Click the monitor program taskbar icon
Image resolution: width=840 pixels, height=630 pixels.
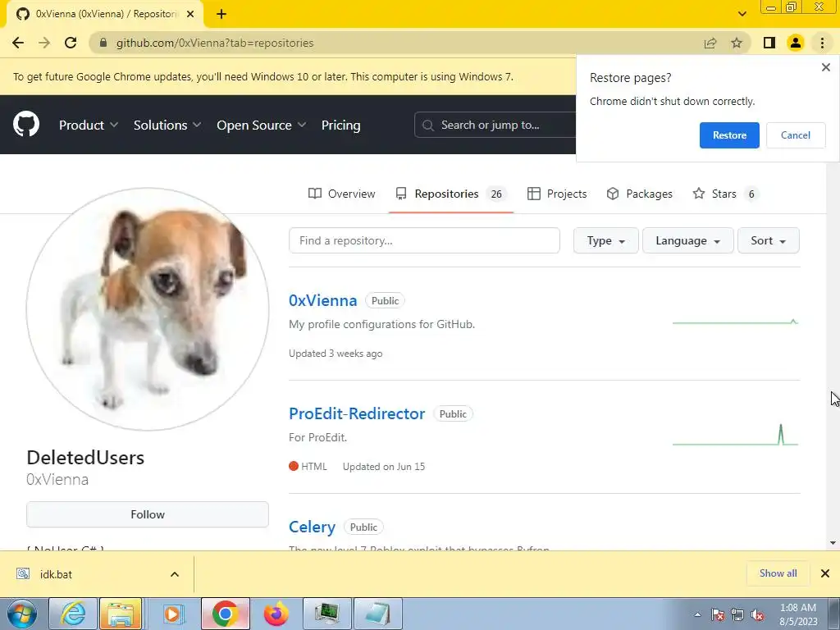pyautogui.click(x=326, y=614)
